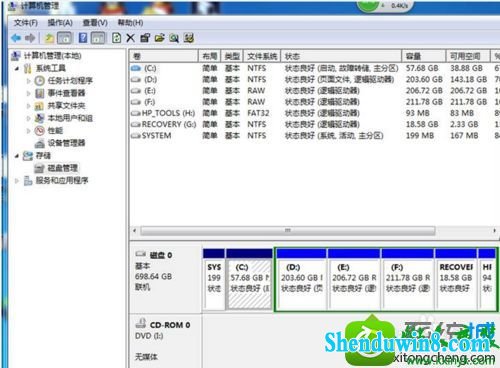Select the 存储 node
The width and height of the screenshot is (500, 368).
[43, 155]
